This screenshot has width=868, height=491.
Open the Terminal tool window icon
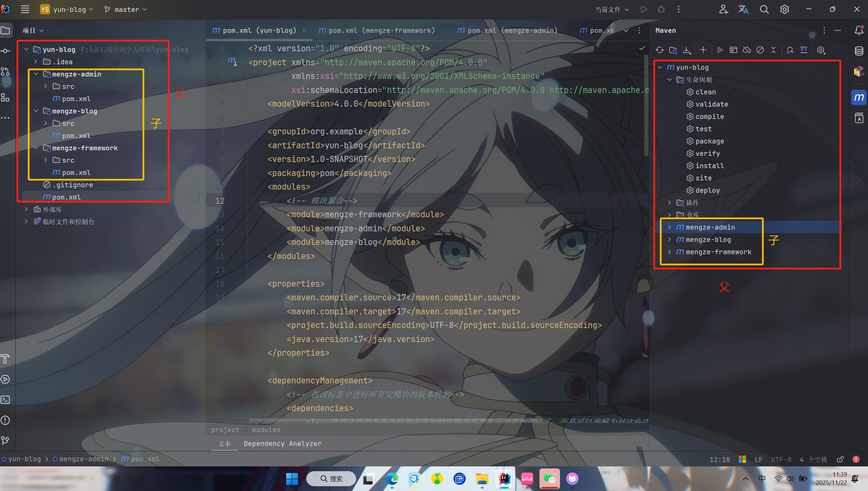(5, 400)
